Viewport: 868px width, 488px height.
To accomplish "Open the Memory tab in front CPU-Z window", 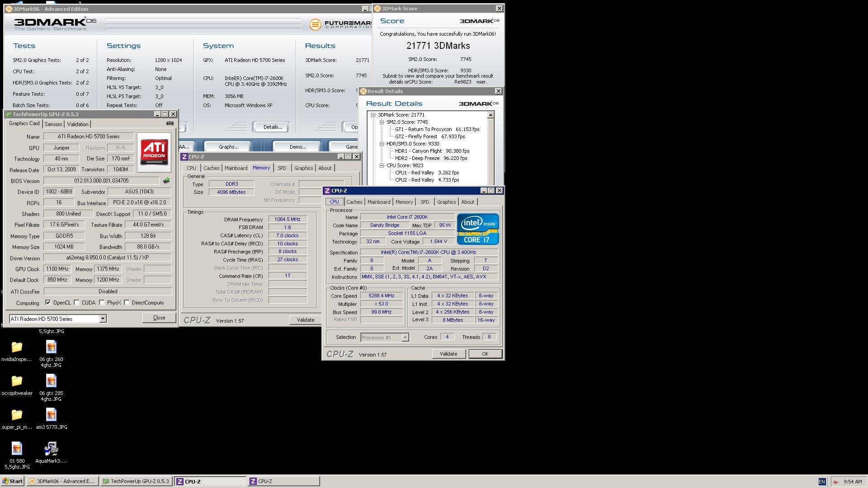I will [404, 202].
